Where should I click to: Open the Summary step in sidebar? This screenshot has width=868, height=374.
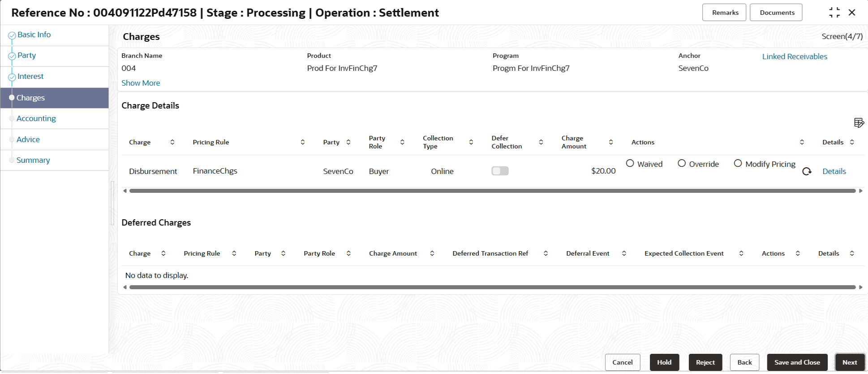(x=33, y=160)
